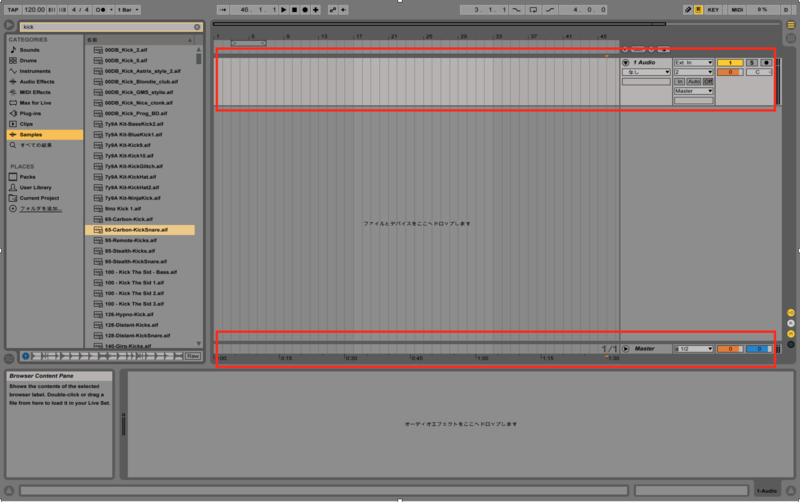Click the D overload indicator
The height and width of the screenshot is (502, 800).
coord(786,10)
